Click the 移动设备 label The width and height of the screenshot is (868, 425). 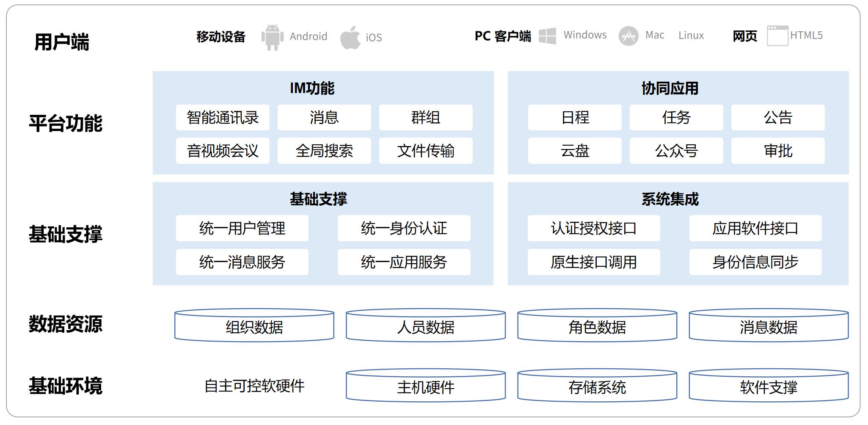pyautogui.click(x=221, y=37)
